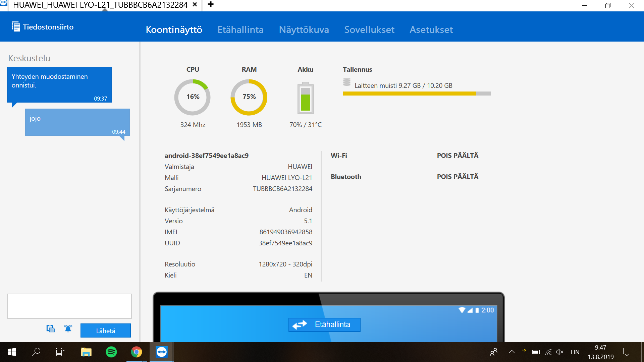Open the FIN language selector

pos(575,352)
